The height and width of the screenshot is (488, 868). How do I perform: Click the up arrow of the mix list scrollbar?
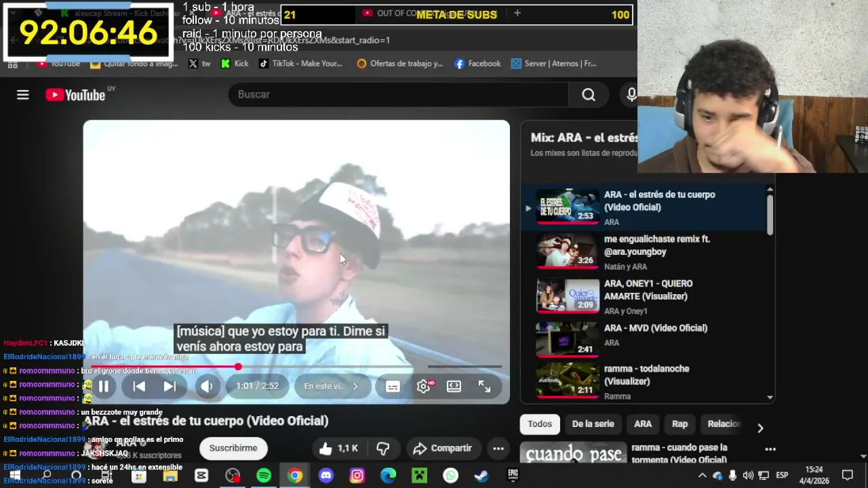coord(770,189)
